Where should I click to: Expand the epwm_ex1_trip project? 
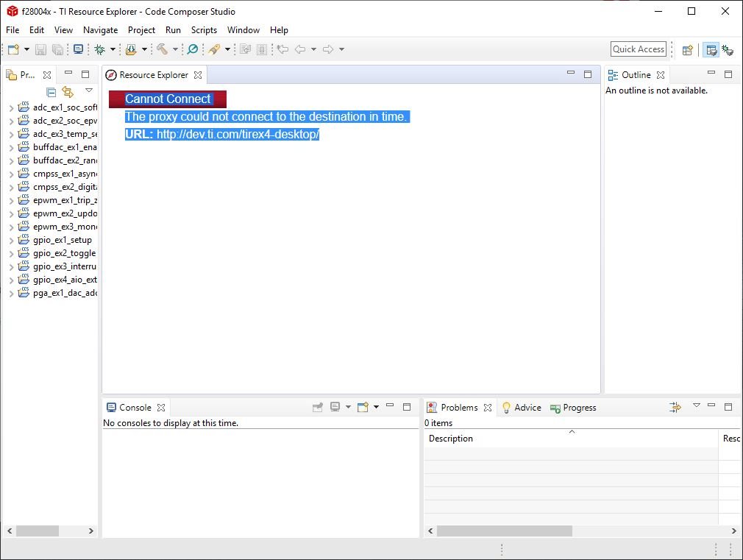pyautogui.click(x=11, y=201)
